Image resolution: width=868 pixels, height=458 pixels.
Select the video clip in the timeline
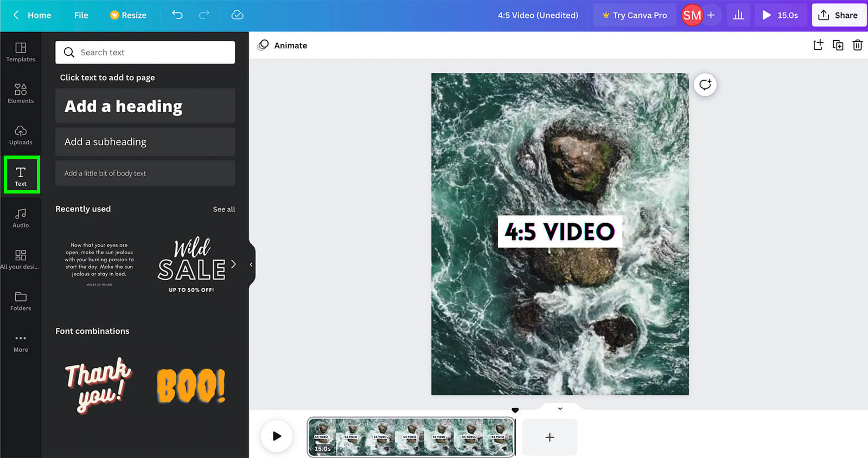(411, 436)
